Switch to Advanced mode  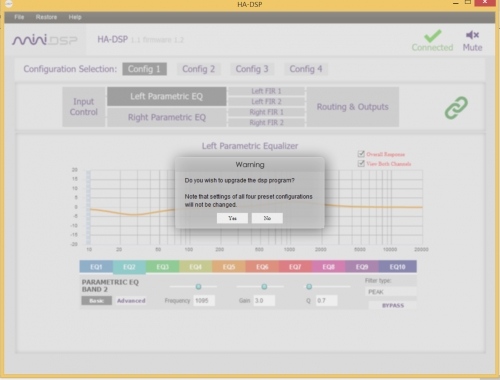point(131,301)
